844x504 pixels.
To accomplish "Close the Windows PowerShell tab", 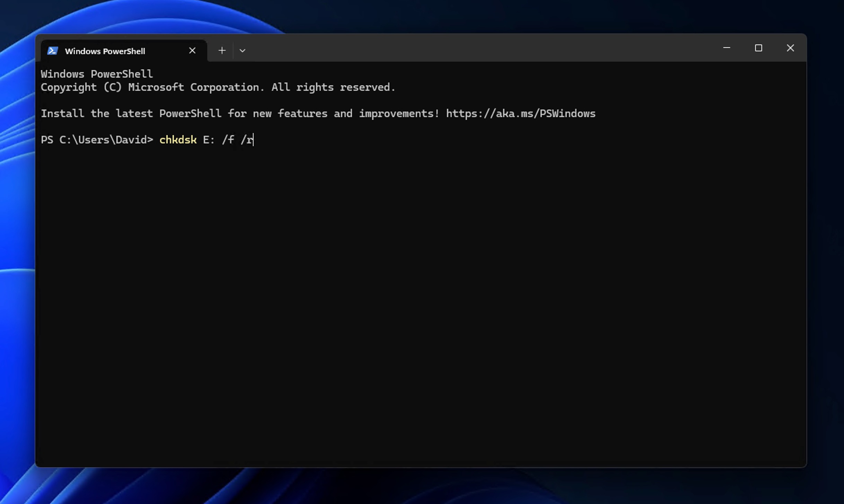I will tap(192, 50).
